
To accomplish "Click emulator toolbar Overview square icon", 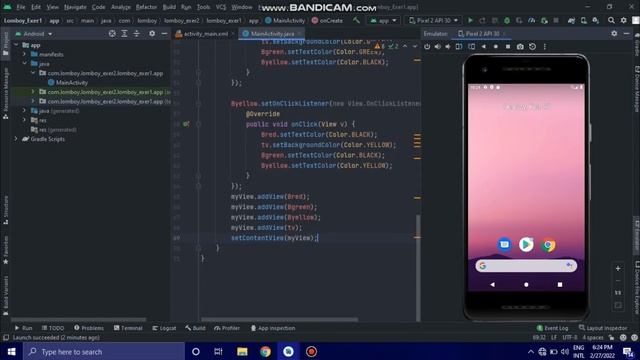I will pyautogui.click(x=508, y=47).
